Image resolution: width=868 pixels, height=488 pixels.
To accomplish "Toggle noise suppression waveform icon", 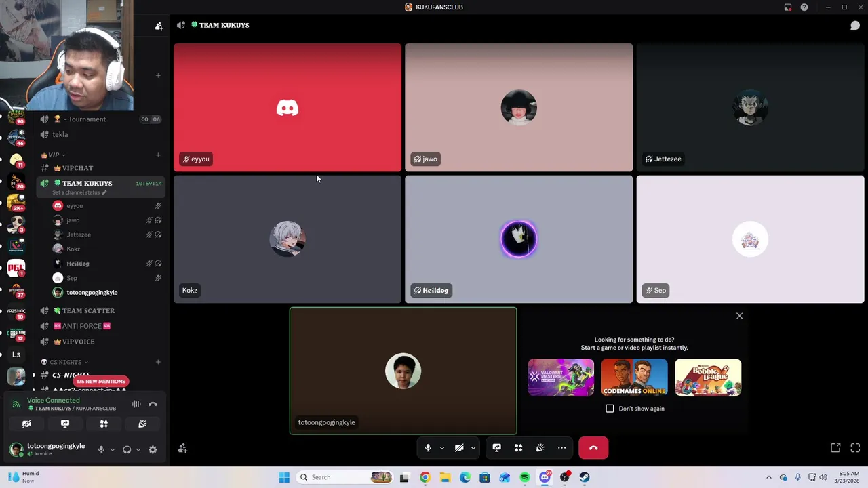I will click(136, 404).
